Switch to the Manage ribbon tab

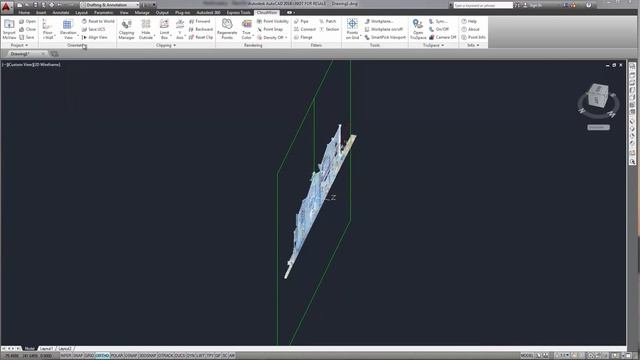(x=142, y=13)
